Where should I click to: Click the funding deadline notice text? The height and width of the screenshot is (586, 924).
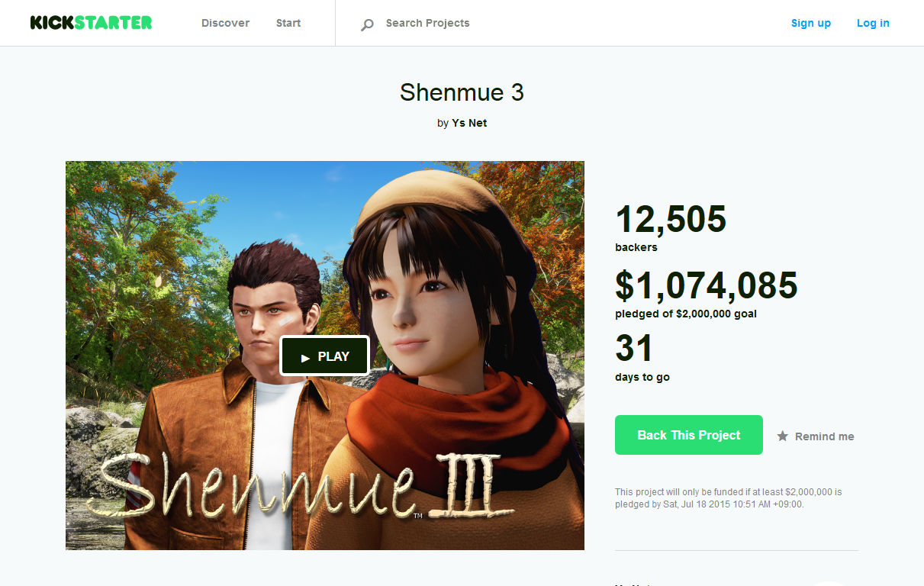click(729, 498)
